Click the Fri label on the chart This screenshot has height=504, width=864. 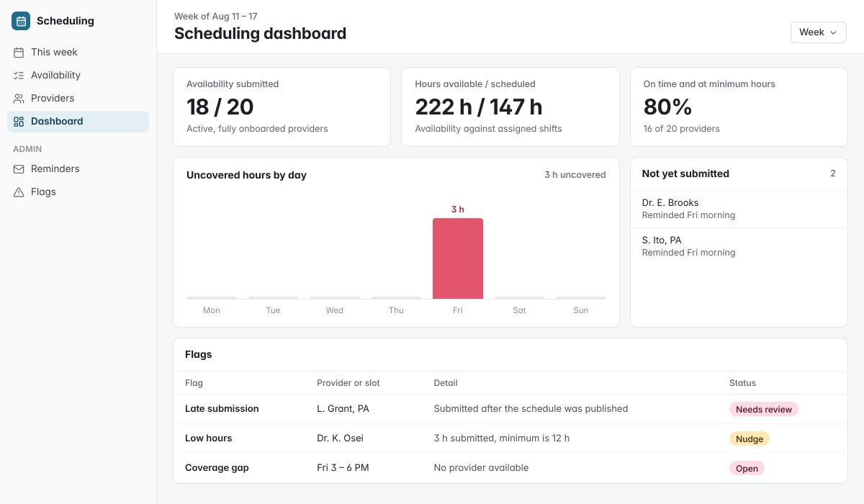coord(458,310)
